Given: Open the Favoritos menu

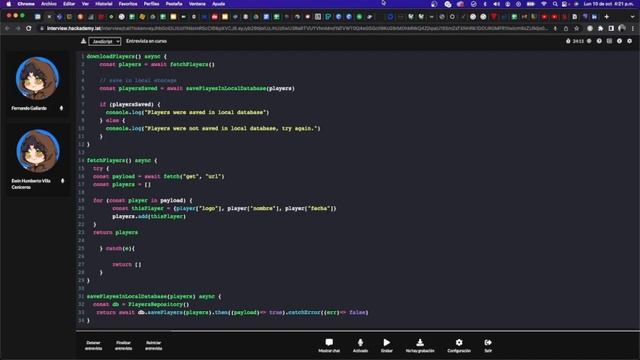Looking at the screenshot, I should click(128, 4).
